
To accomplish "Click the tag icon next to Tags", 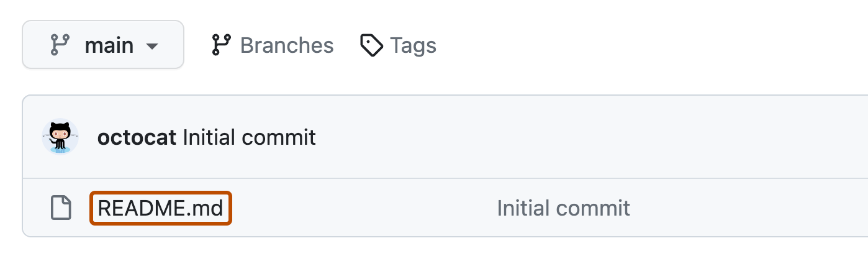I will coord(371,45).
